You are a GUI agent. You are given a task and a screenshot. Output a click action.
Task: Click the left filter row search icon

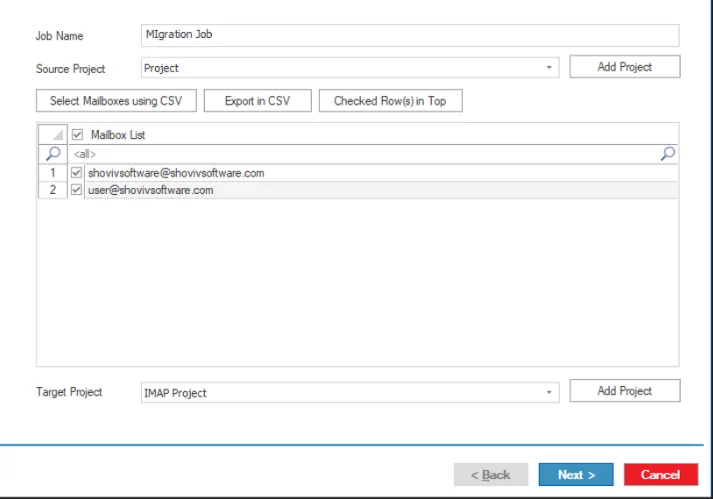53,154
